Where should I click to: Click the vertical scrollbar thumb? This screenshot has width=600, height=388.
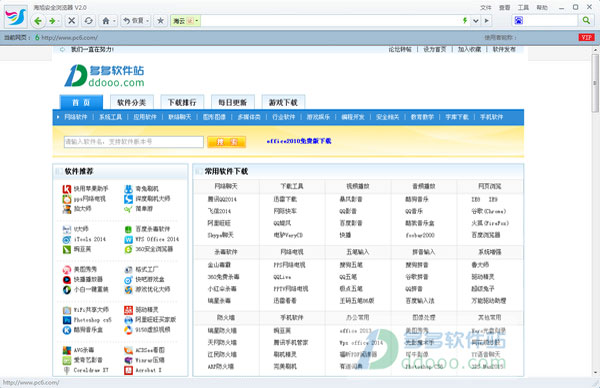coord(595,83)
